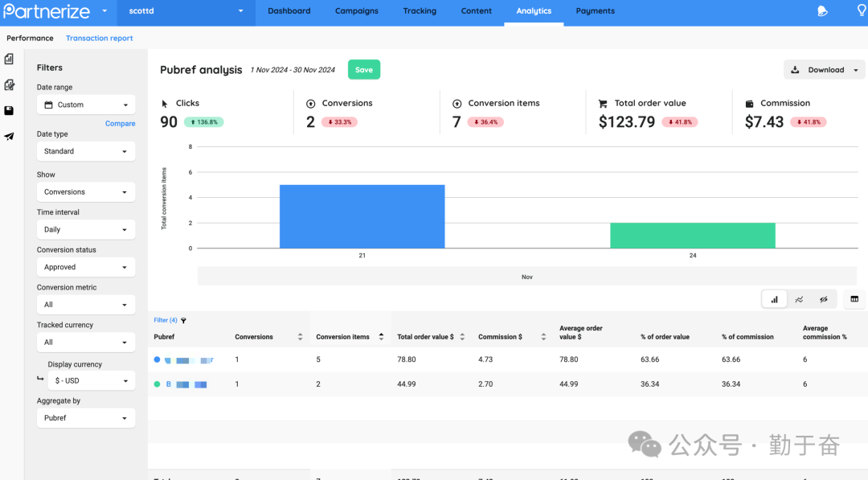
Task: Click the paper plane icon in sidebar
Action: pyautogui.click(x=9, y=137)
